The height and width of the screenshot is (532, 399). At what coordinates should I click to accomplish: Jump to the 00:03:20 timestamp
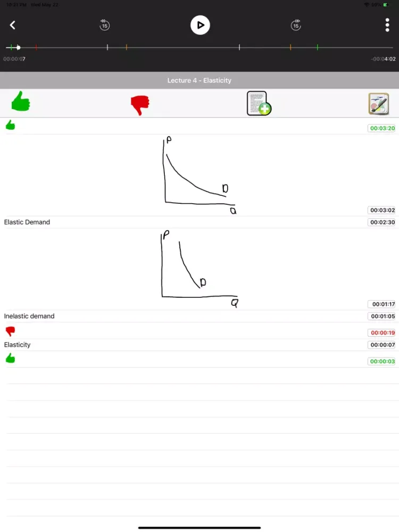[x=381, y=128]
